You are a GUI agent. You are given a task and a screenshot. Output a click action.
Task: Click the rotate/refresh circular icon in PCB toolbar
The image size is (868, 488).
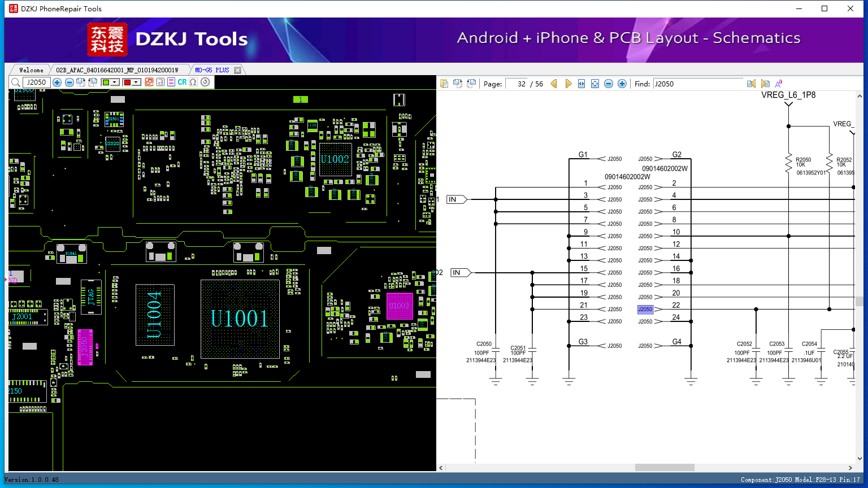(x=205, y=82)
